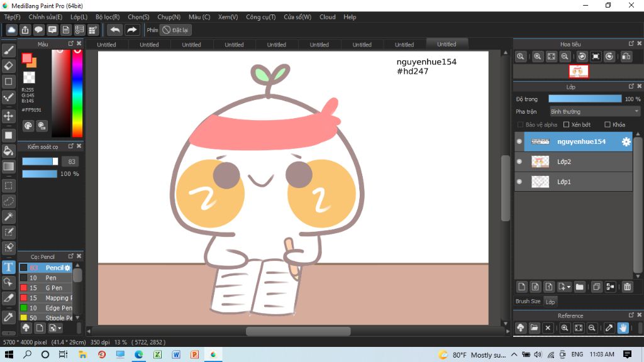Zoom in using the navigator magnifier plus
644x362 pixels.
pyautogui.click(x=537, y=57)
